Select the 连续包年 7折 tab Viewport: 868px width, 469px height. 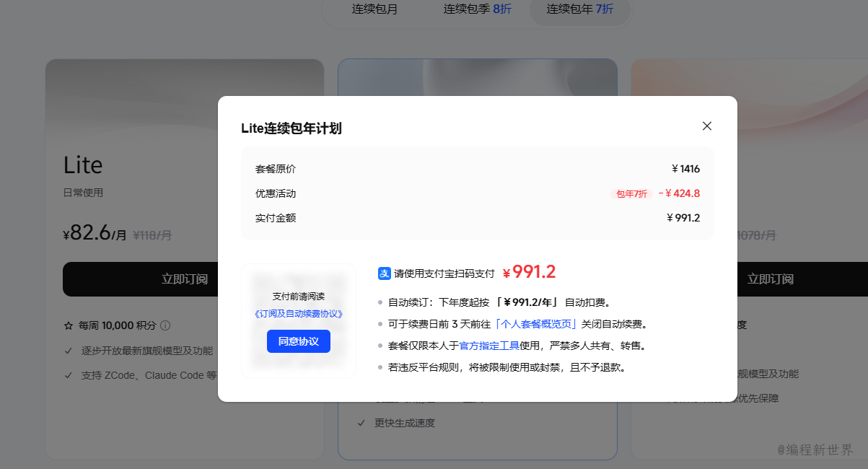tap(580, 9)
